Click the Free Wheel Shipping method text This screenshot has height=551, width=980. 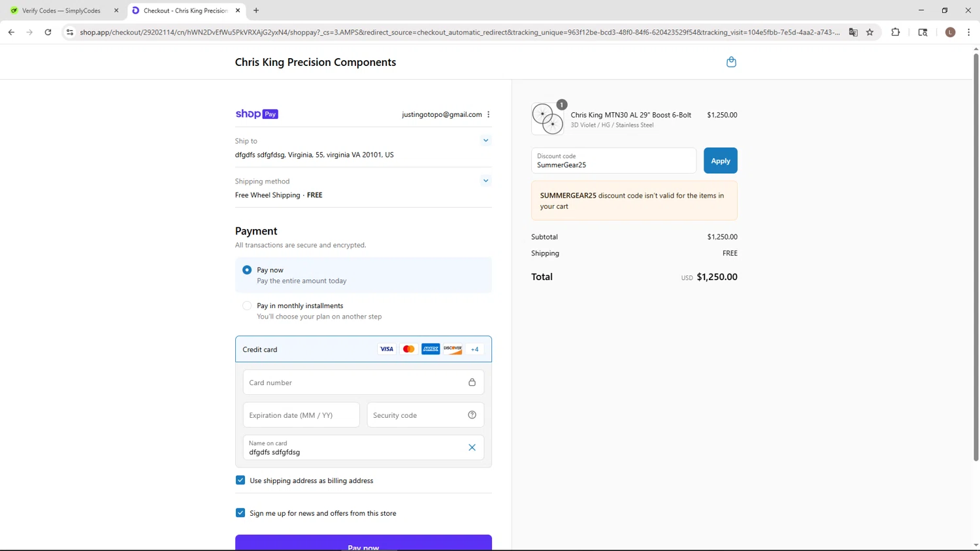(x=279, y=195)
